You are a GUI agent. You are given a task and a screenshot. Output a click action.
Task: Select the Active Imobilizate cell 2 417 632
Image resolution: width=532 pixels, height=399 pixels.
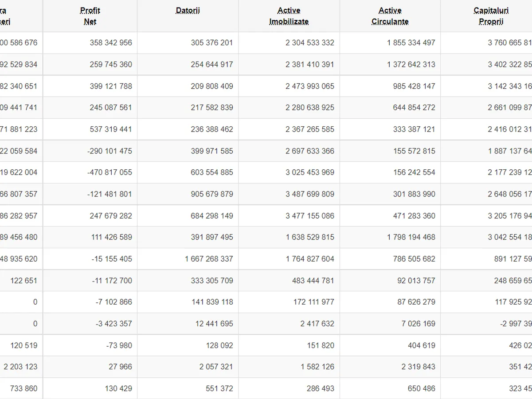click(x=317, y=324)
